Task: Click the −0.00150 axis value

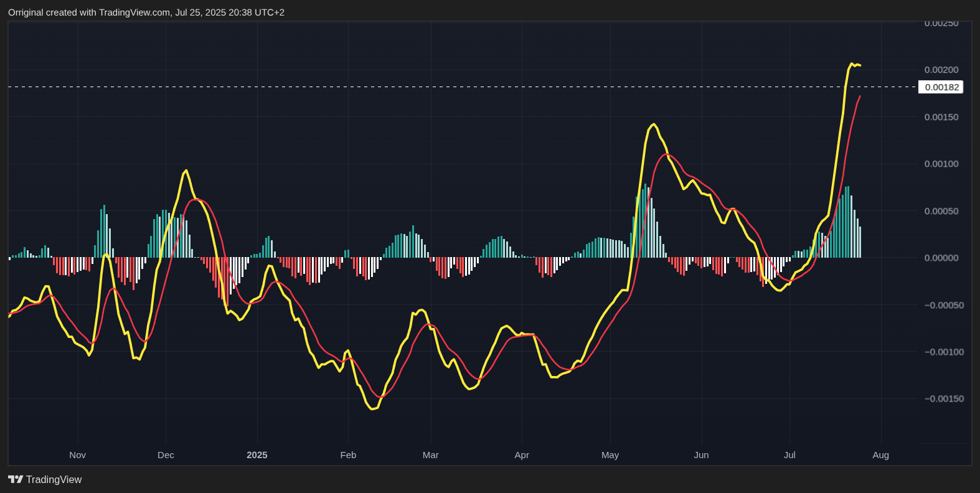Action: point(944,398)
